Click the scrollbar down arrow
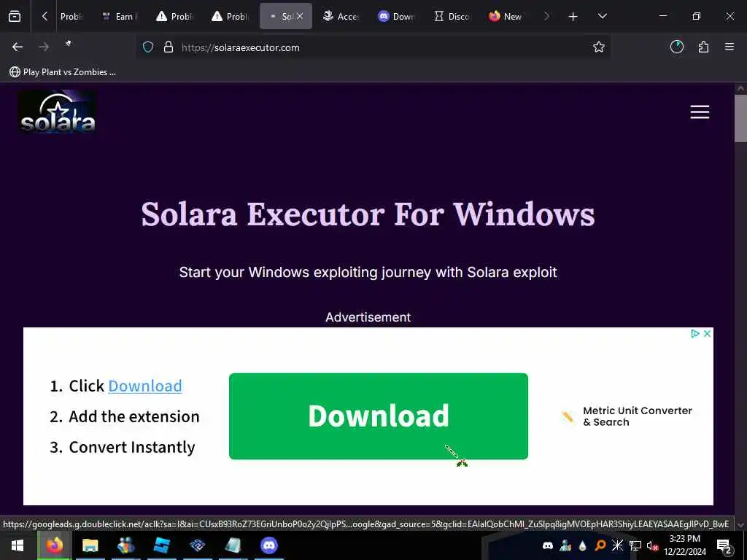The image size is (747, 560). click(740, 524)
